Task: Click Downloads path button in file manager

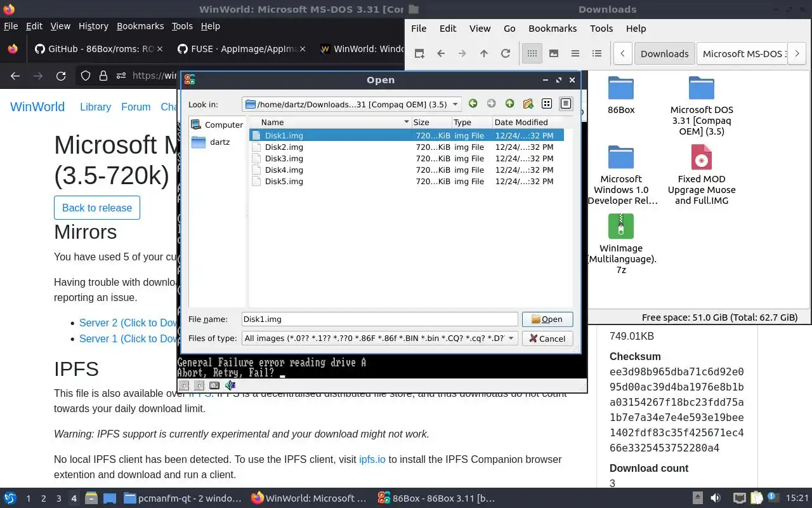Action: point(664,53)
